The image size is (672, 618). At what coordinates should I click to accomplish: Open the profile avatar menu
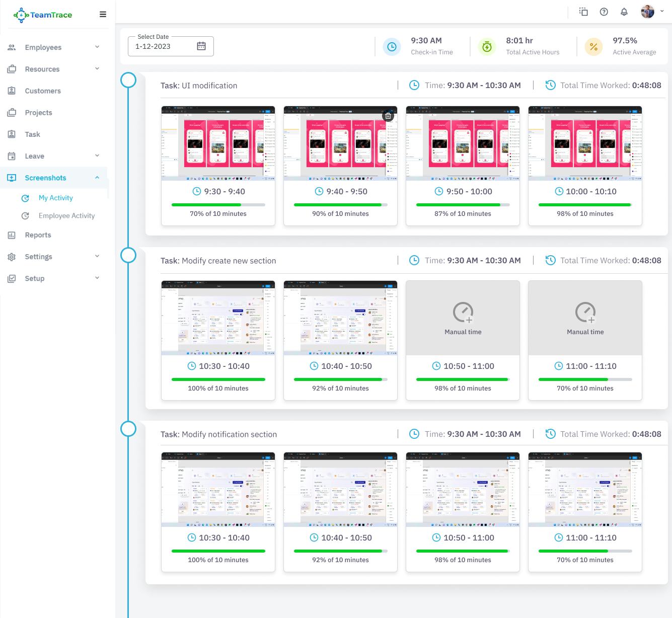coord(648,11)
